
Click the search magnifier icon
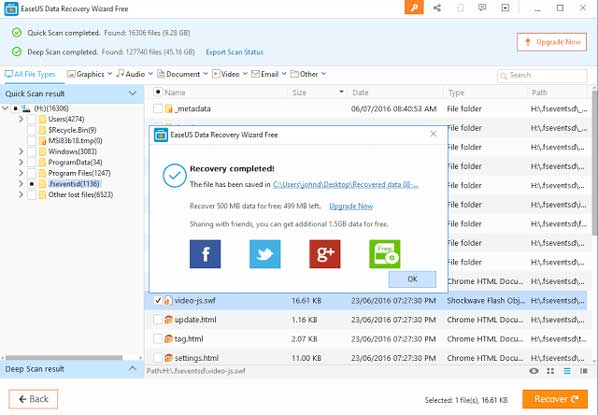pos(504,76)
